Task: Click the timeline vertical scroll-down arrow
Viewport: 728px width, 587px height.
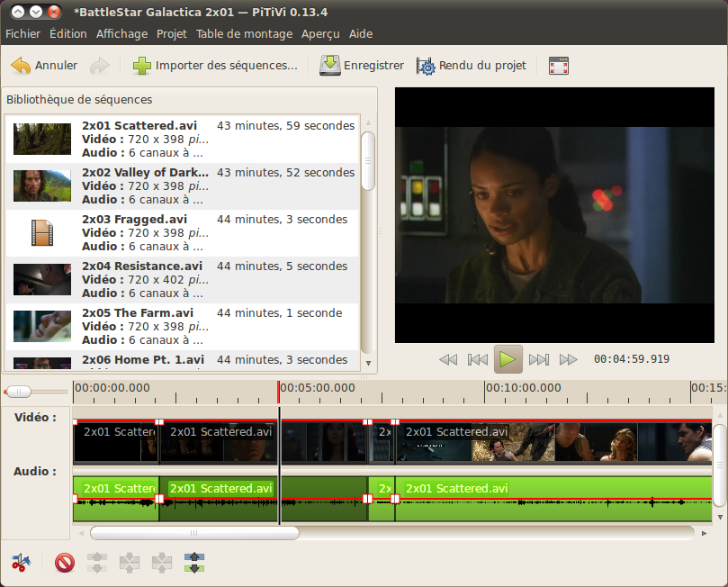Action: pos(720,517)
